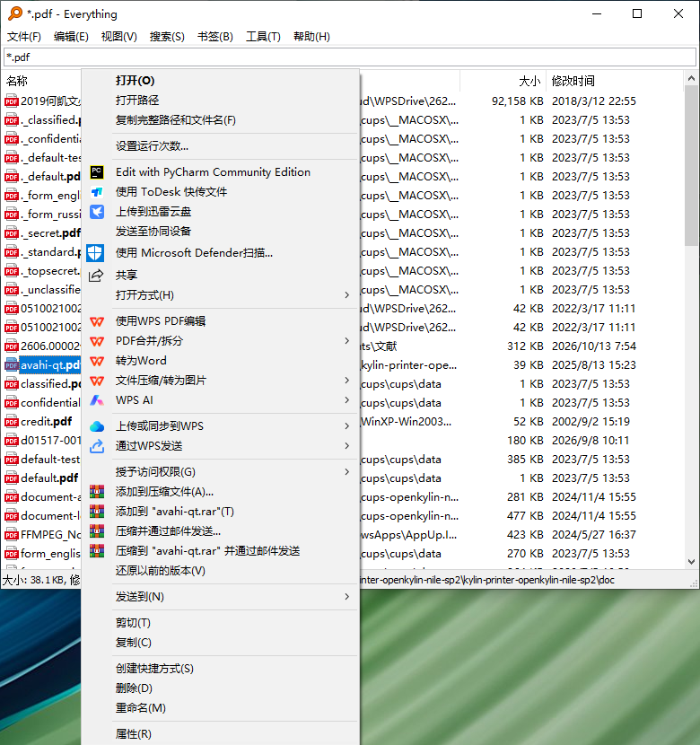Click the scroll down arrow of results list
This screenshot has height=745, width=700.
pos(691,562)
